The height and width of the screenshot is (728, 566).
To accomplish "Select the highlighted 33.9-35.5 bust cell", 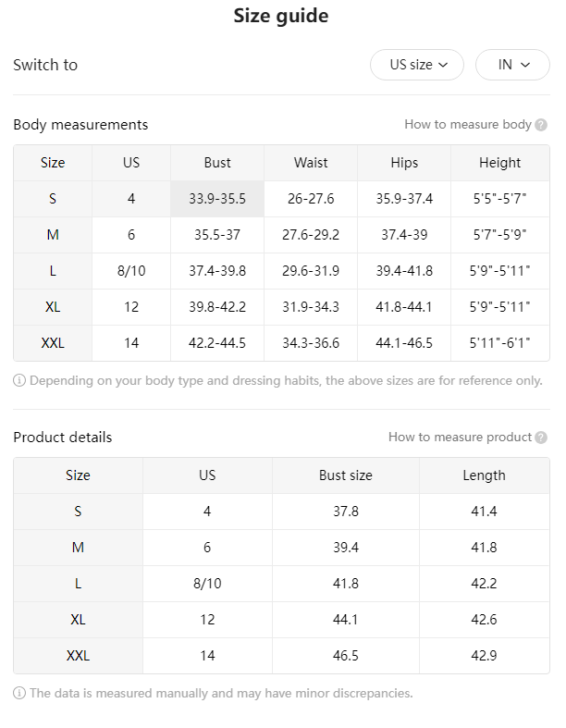I will (217, 199).
